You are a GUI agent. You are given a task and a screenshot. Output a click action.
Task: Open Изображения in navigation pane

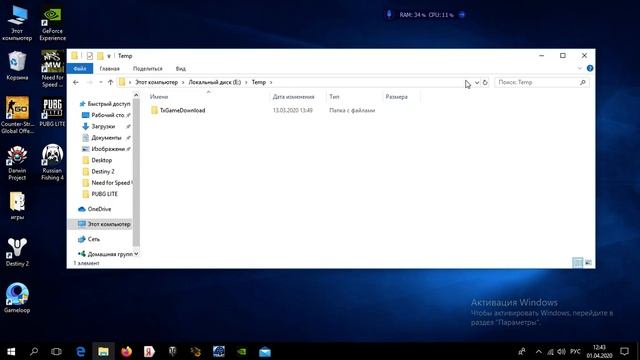pyautogui.click(x=107, y=149)
